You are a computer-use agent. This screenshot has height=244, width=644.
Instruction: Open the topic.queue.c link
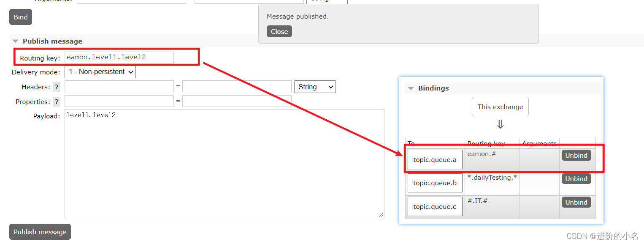pyautogui.click(x=435, y=207)
